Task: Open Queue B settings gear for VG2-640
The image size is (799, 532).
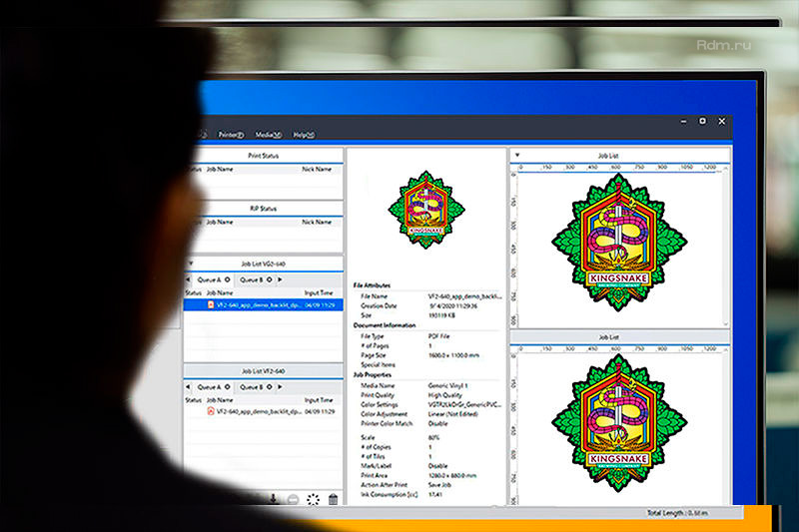Action: tap(269, 280)
